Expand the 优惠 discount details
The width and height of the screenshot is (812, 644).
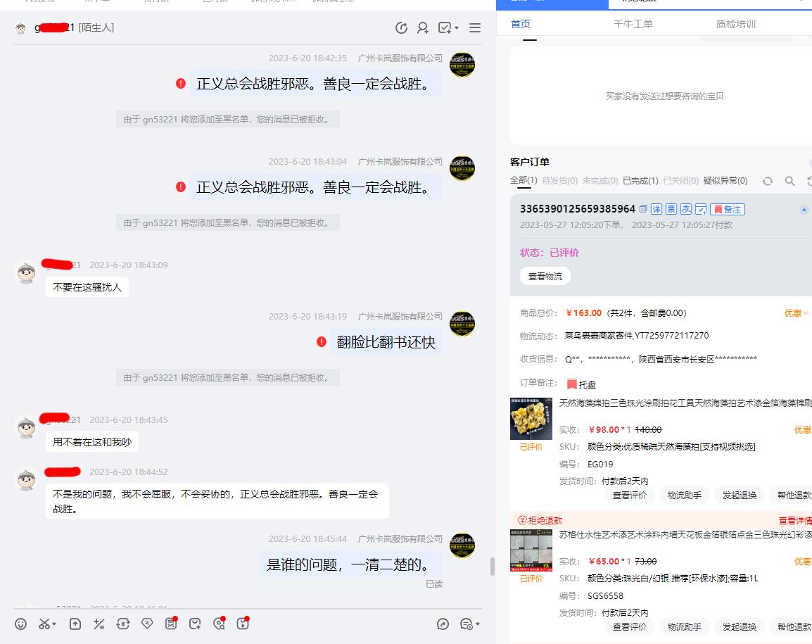(x=796, y=312)
